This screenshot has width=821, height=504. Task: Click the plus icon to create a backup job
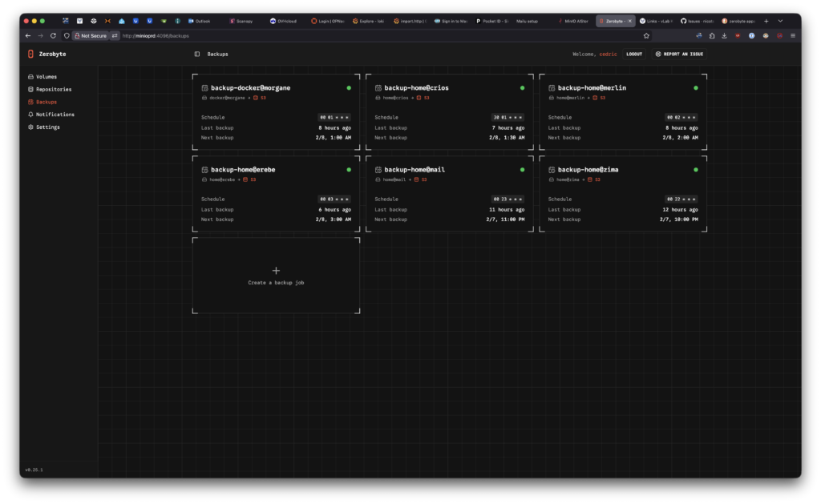(276, 272)
